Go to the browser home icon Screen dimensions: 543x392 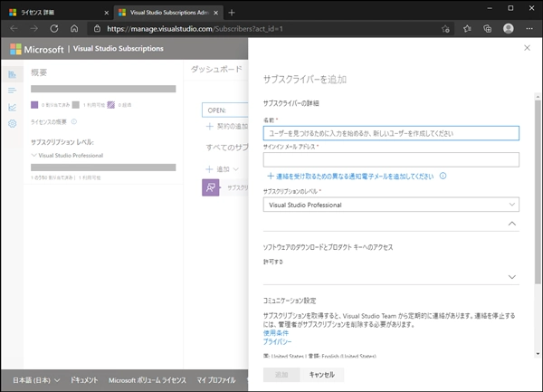[x=74, y=29]
